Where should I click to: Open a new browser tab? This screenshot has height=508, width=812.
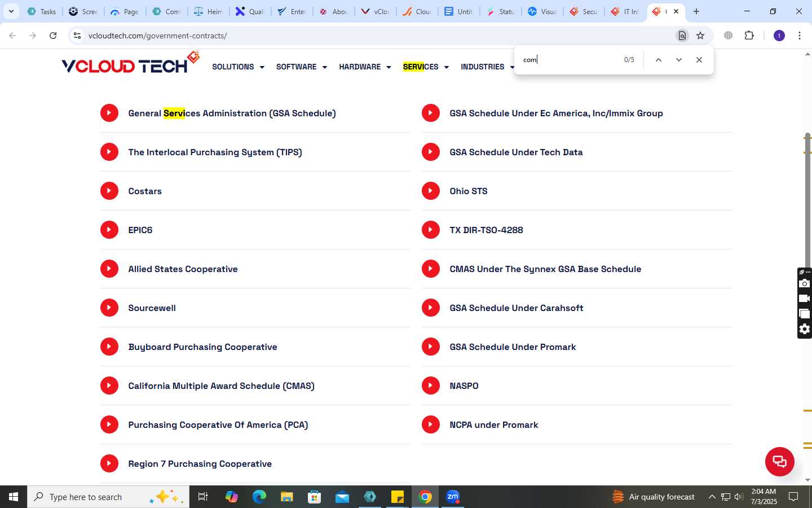(x=696, y=11)
